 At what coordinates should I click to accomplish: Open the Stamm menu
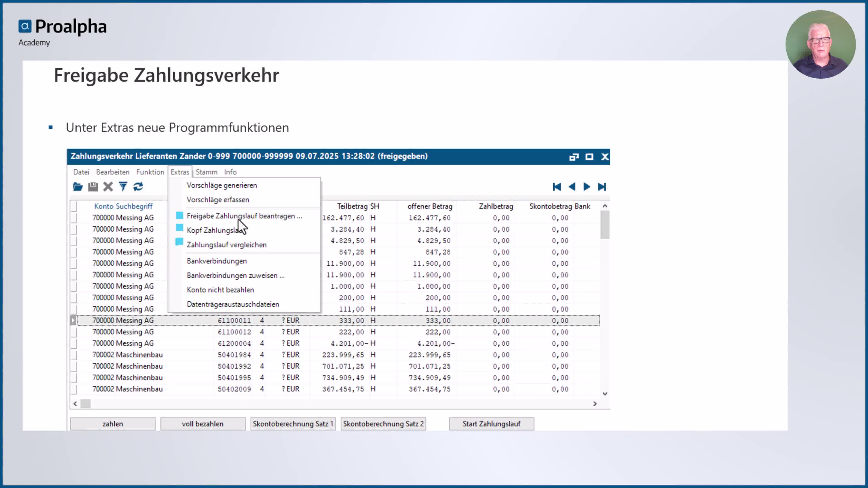tap(207, 172)
